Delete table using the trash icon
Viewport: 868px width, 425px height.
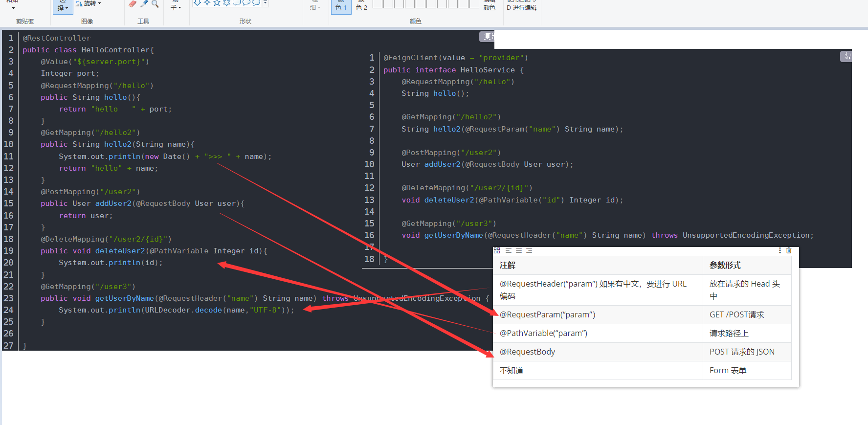click(789, 250)
